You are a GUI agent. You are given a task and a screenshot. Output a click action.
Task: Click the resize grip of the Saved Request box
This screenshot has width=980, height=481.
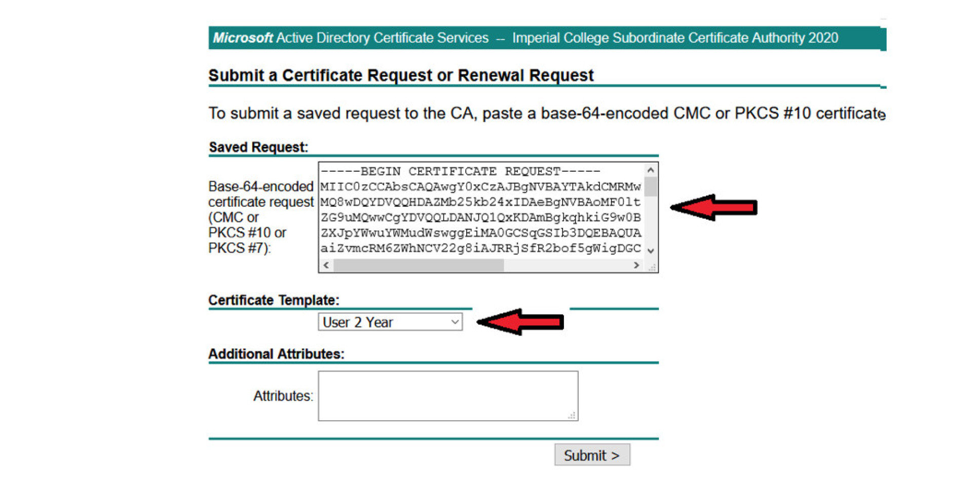click(652, 267)
